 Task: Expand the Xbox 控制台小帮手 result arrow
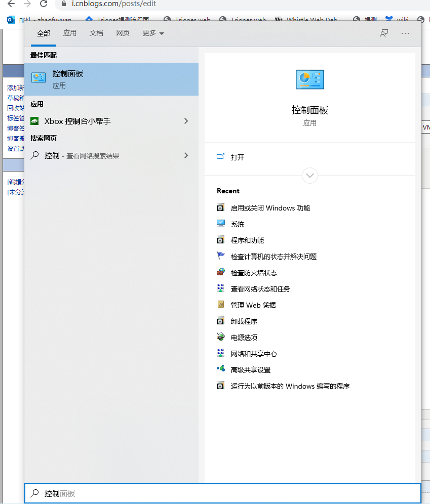[x=186, y=121]
